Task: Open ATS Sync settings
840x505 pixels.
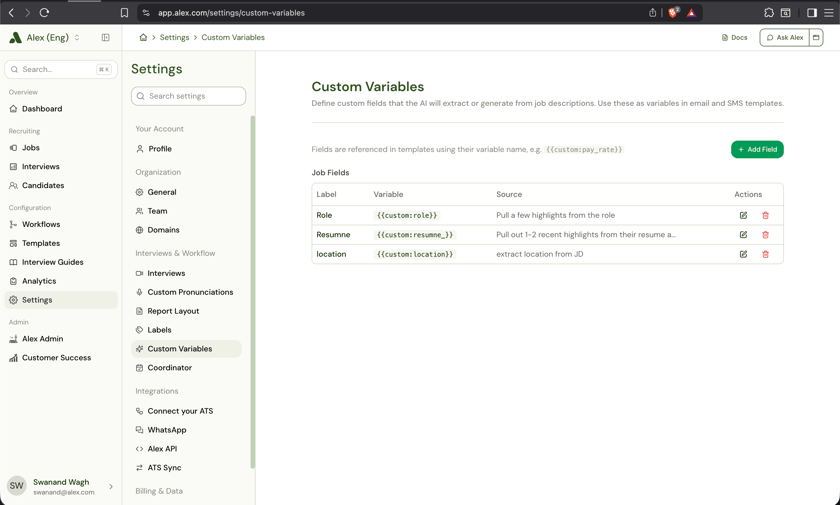Action: click(186, 468)
